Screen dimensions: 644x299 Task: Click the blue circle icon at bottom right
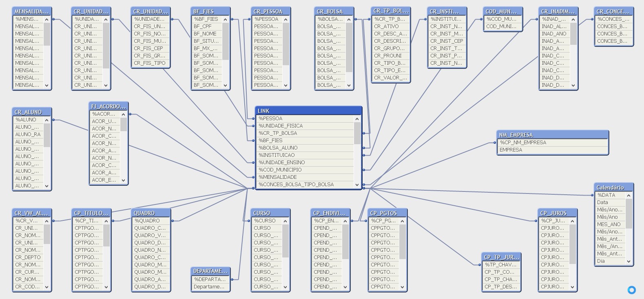(631, 290)
